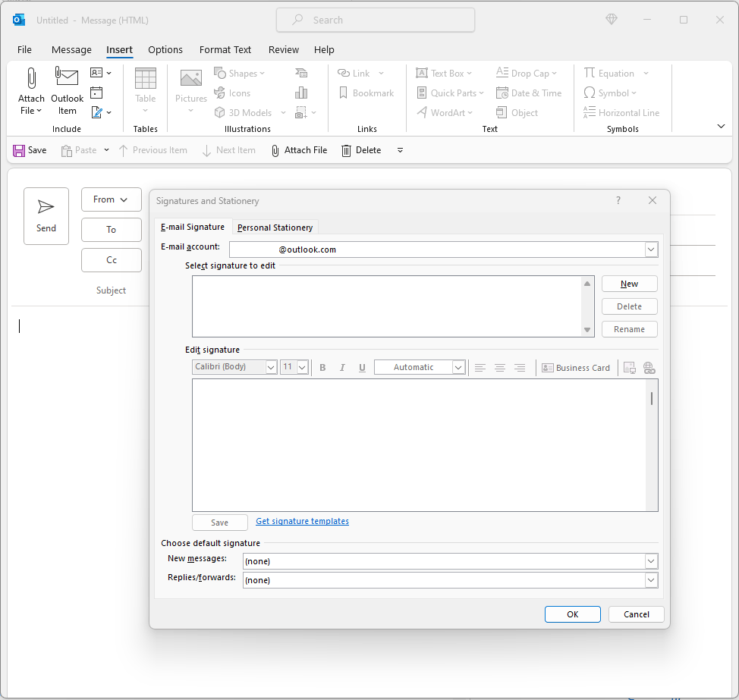Click inside the Edit signature text area
The image size is (739, 700).
(419, 444)
